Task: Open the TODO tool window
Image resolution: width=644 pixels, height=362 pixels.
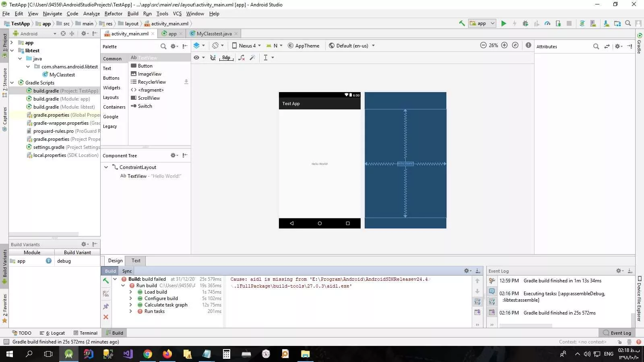Action: [22, 333]
